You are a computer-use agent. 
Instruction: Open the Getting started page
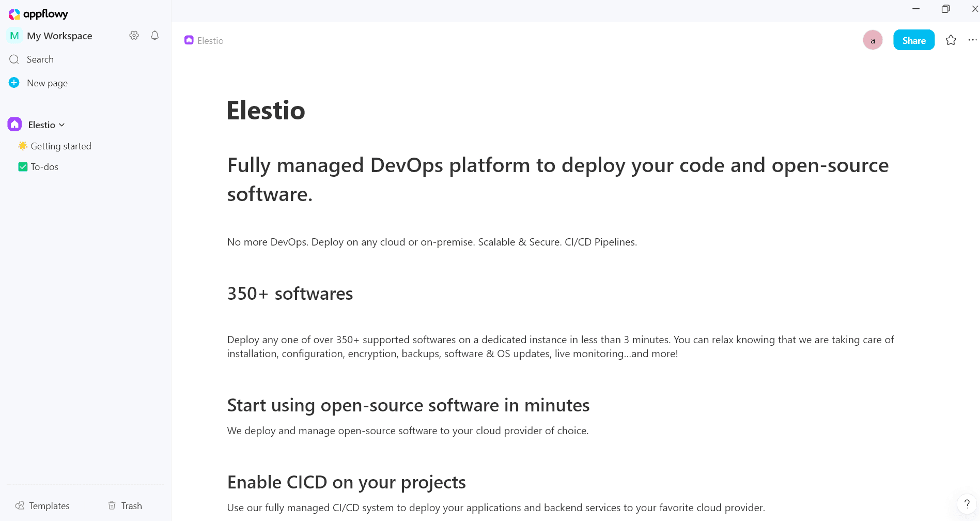[x=60, y=146]
